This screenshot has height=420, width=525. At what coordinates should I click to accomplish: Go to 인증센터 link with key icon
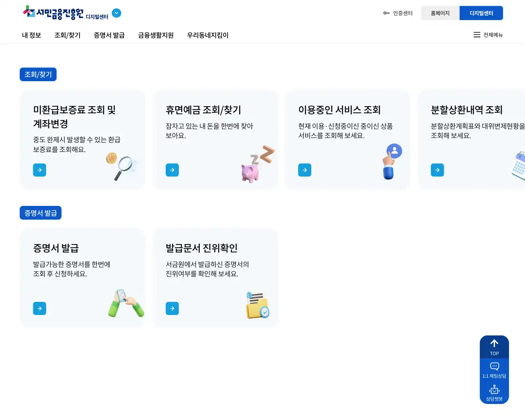[x=398, y=13]
